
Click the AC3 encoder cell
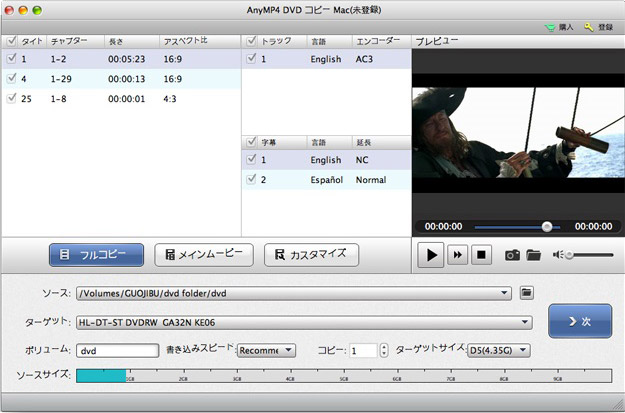364,59
